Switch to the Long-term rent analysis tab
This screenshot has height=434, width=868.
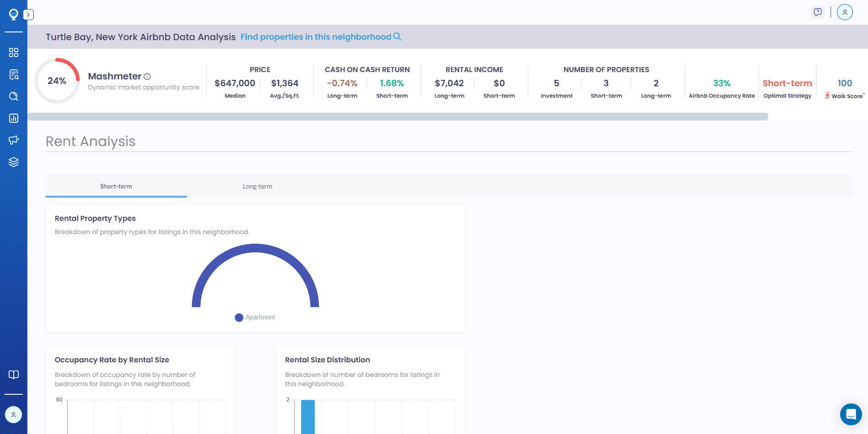pos(257,186)
